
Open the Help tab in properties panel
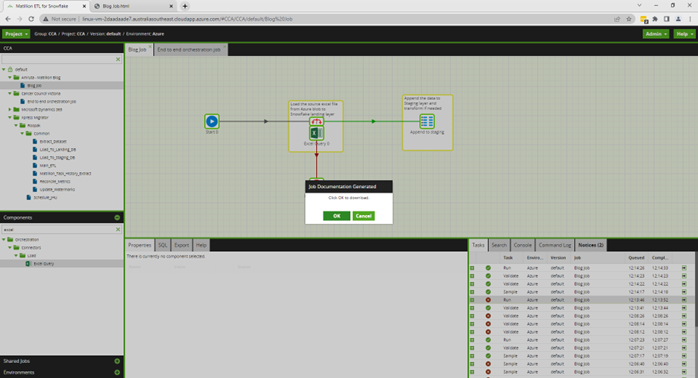[x=201, y=245]
